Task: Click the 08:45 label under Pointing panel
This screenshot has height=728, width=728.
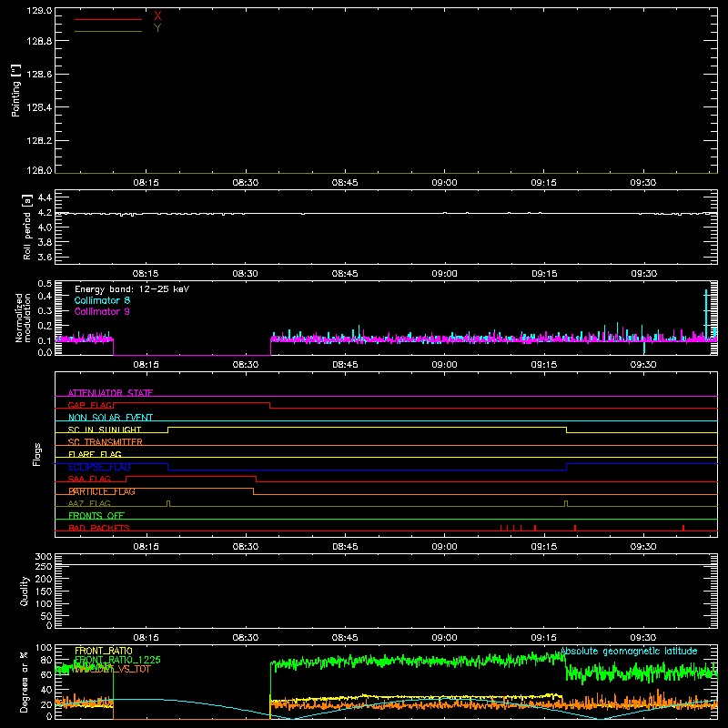Action: [345, 183]
